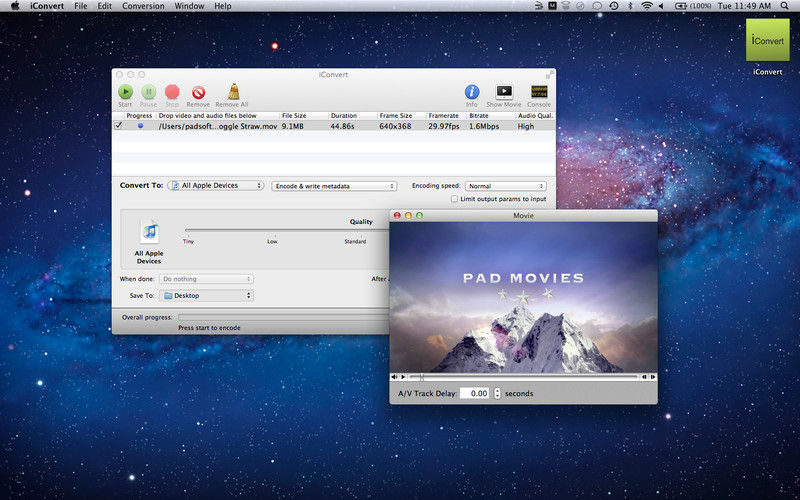This screenshot has height=500, width=800.
Task: Click the 29.97fps framerate cell
Action: coord(444,126)
